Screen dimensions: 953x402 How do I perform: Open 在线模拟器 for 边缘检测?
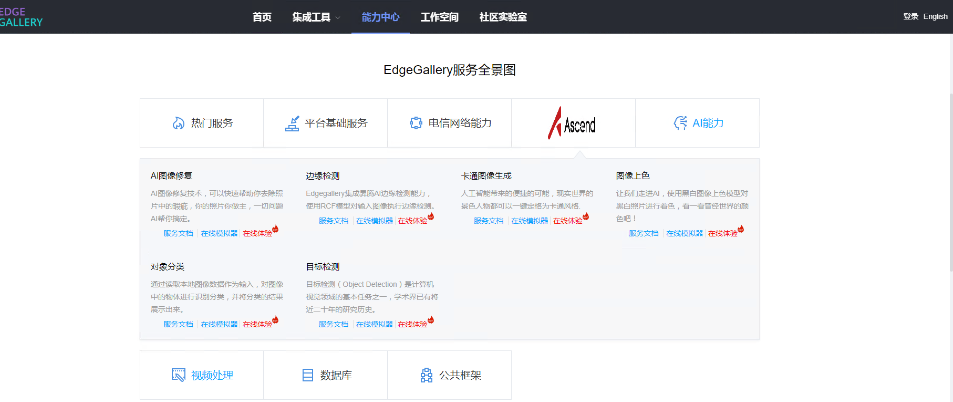click(x=374, y=221)
